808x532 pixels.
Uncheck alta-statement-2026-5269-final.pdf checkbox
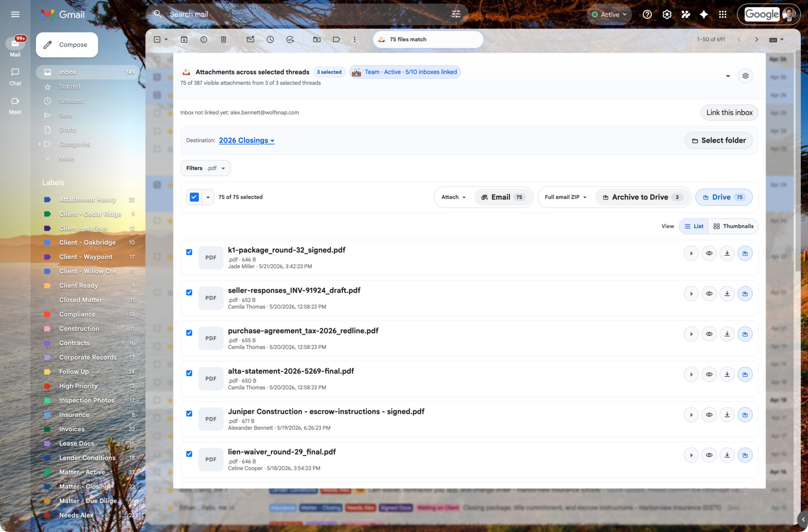pyautogui.click(x=189, y=373)
